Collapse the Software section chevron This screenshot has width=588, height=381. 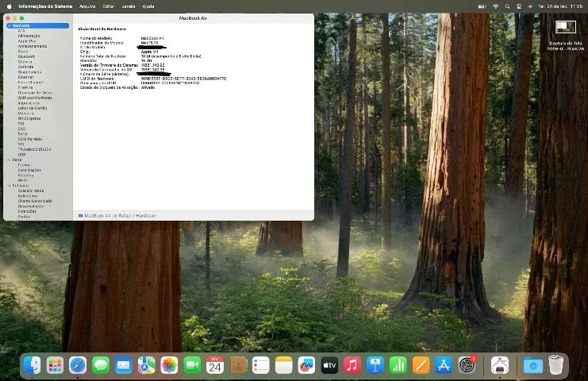click(10, 186)
